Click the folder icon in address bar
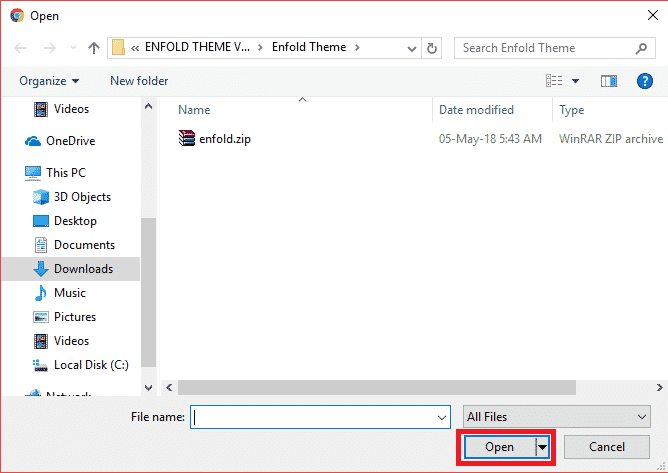This screenshot has height=473, width=668. tap(118, 47)
